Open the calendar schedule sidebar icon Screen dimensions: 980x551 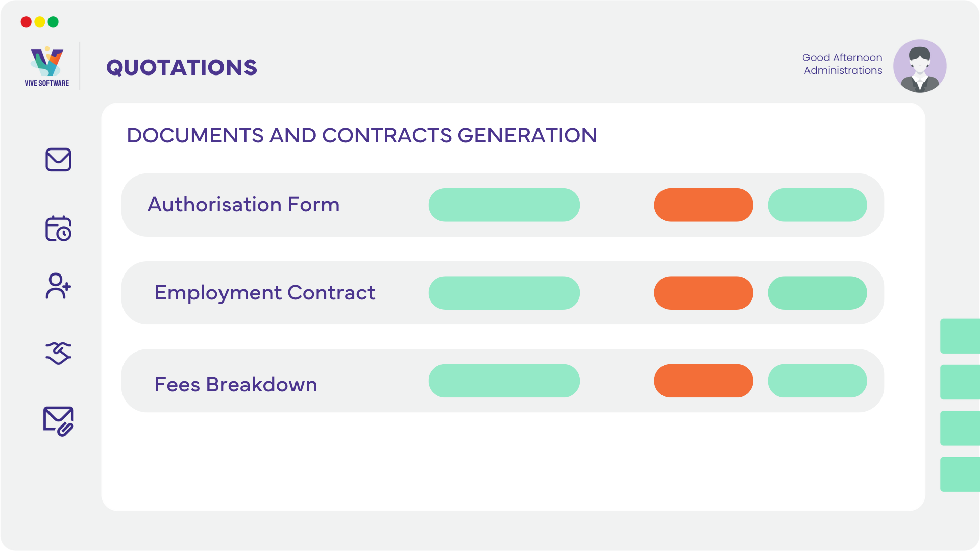tap(58, 228)
